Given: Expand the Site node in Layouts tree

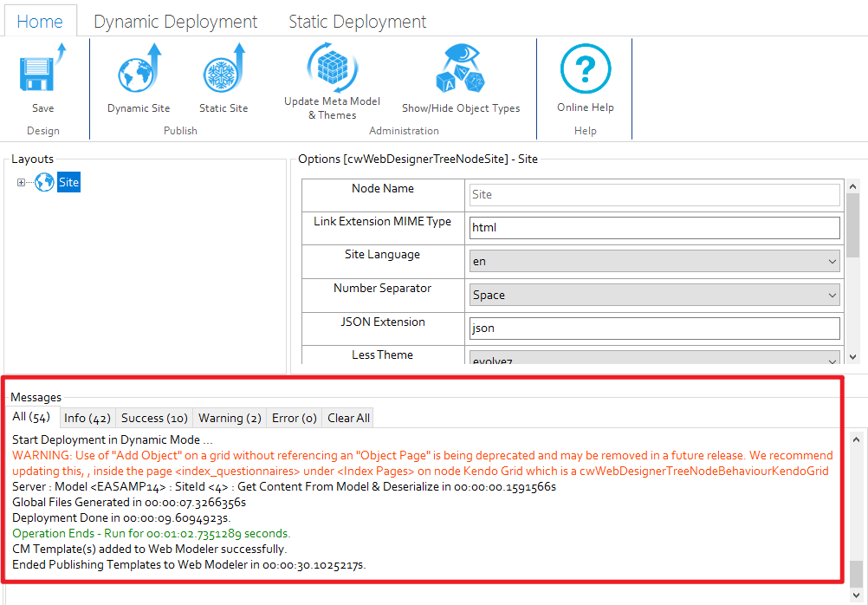Looking at the screenshot, I should (21, 182).
